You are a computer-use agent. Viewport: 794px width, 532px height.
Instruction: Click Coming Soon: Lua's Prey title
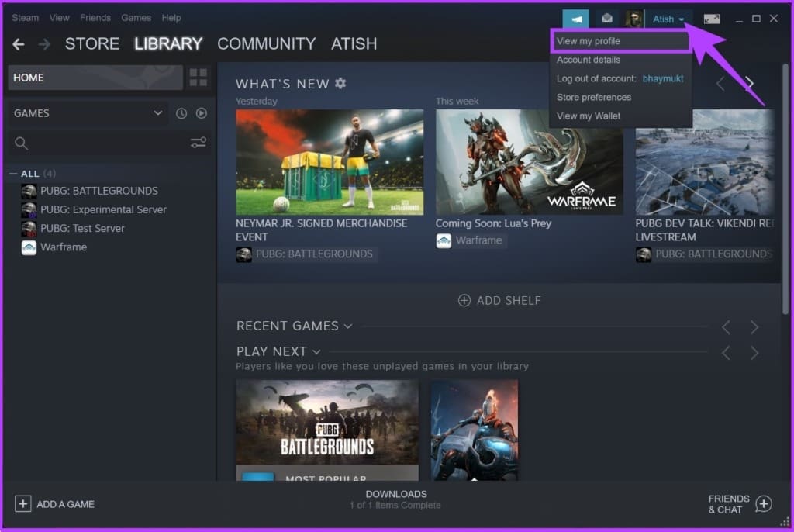(x=493, y=223)
